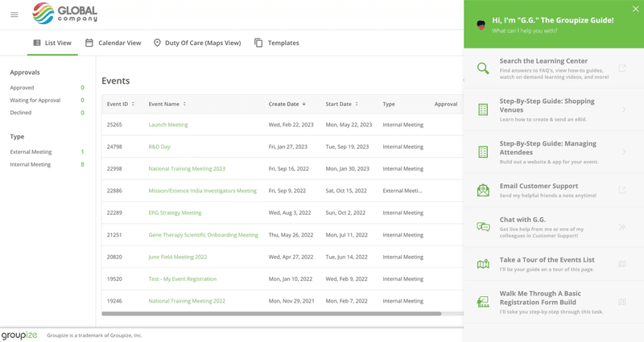Filter by External Meeting type
The image size is (644, 342).
pos(31,151)
